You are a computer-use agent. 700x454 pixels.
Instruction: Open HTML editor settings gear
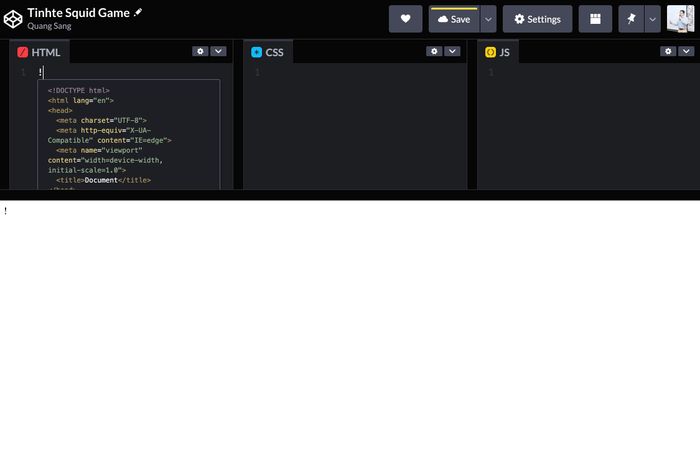(200, 51)
